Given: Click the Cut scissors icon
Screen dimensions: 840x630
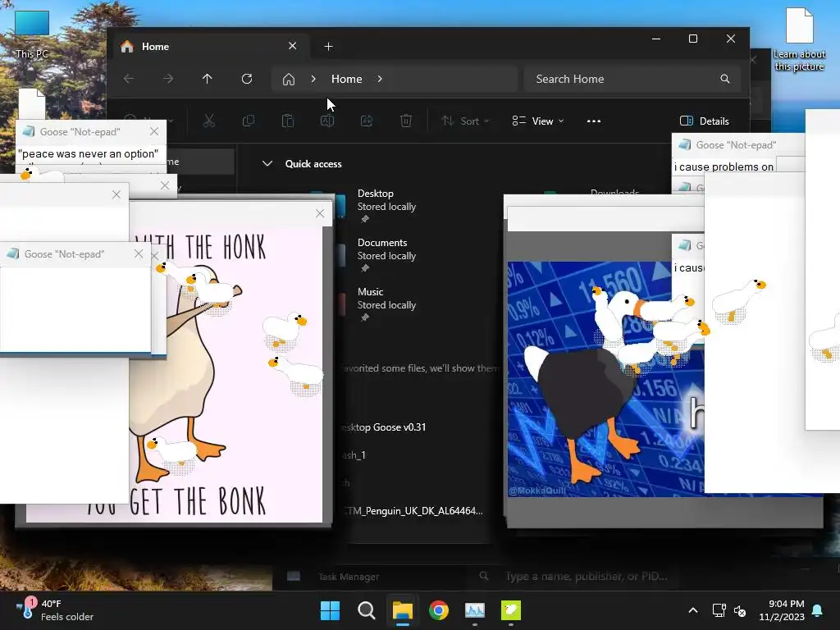Looking at the screenshot, I should pos(209,121).
